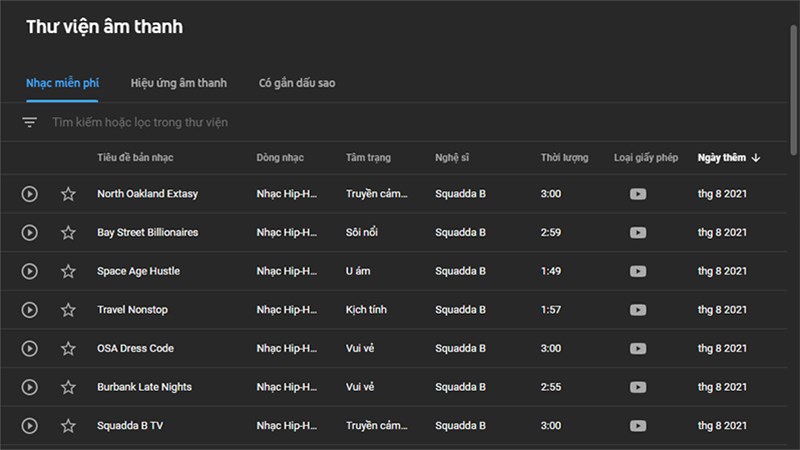Click YouTube license icon for Travel Nonstop
Viewport: 800px width, 450px height.
click(638, 310)
